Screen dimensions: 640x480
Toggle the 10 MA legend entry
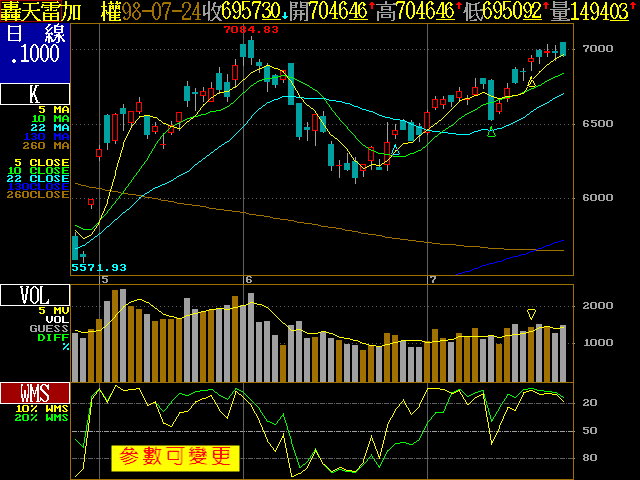pyautogui.click(x=54, y=118)
